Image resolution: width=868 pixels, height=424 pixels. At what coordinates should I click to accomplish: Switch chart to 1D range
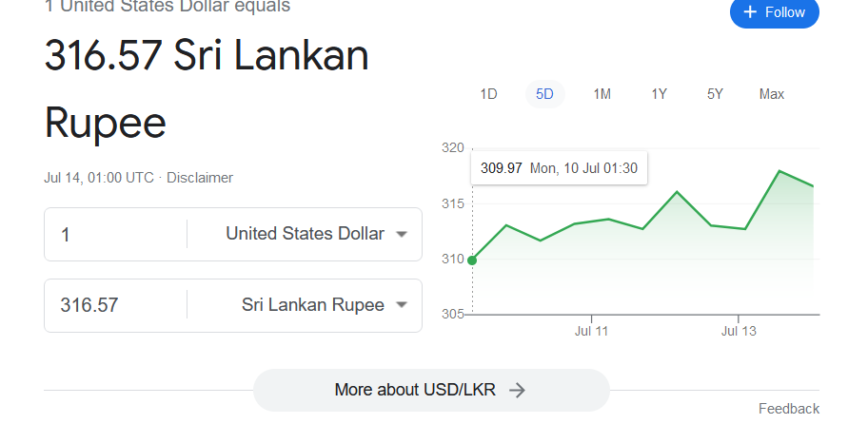coord(488,94)
